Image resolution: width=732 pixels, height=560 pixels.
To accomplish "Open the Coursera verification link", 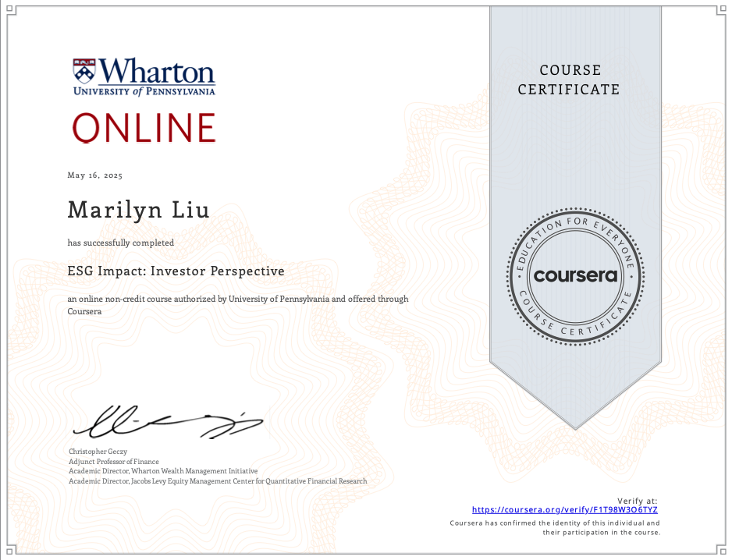I will (564, 509).
